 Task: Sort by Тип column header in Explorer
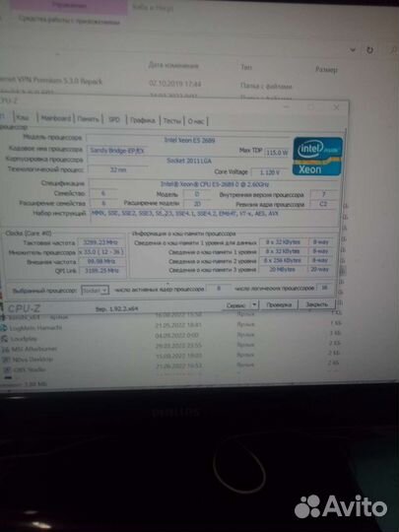[x=246, y=67]
